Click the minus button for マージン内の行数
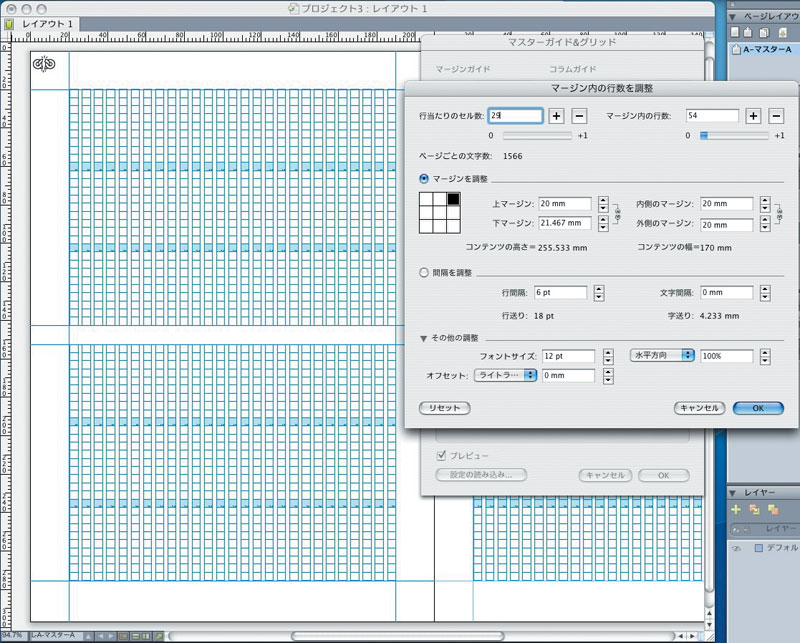Viewport: 800px width, 643px height. 776,117
